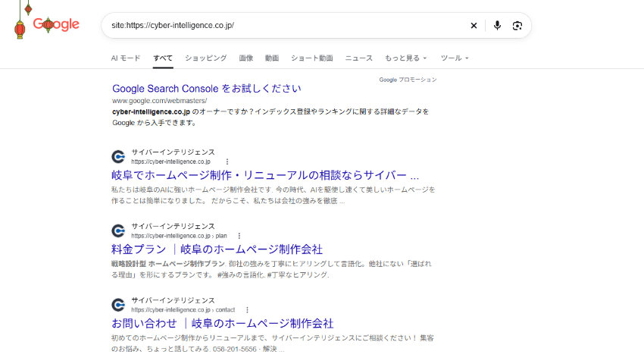Click the https://cyber-intelligence.co.jp › plan URL
644x364 pixels.
(179, 236)
